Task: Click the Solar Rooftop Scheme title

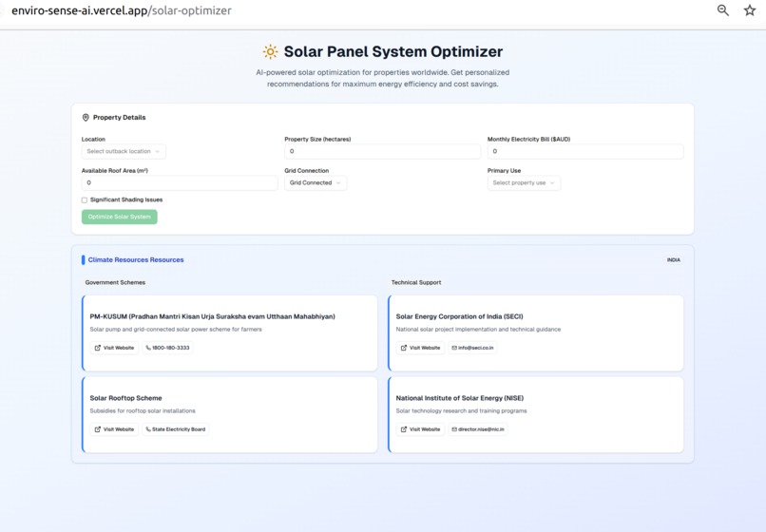Action: pyautogui.click(x=125, y=398)
